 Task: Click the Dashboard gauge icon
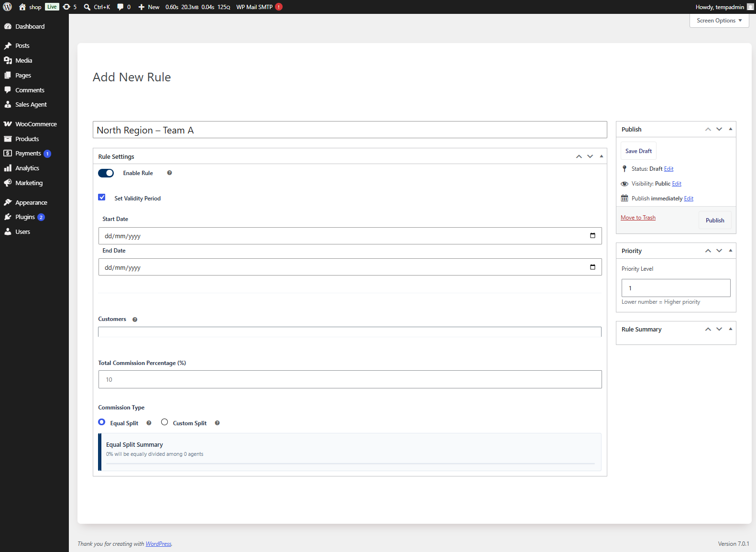[8, 26]
